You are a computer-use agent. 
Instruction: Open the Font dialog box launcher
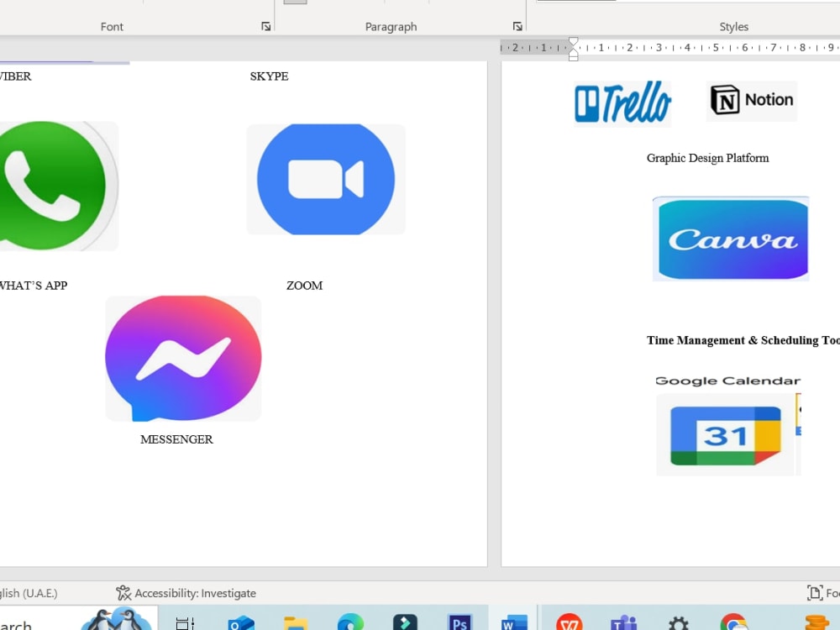click(x=265, y=26)
